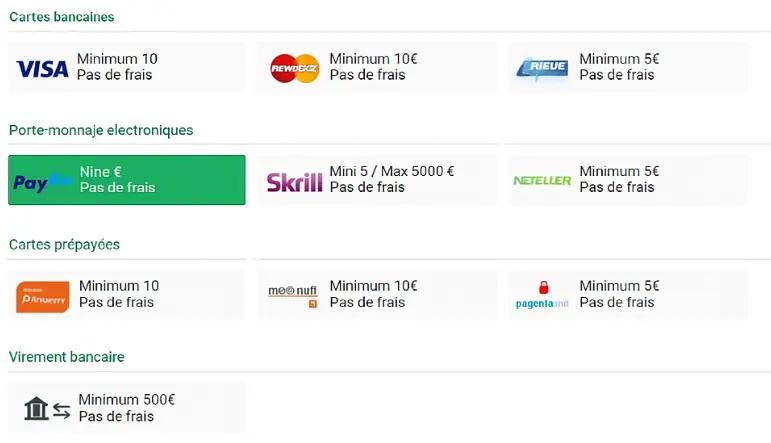The width and height of the screenshot is (771, 443).
Task: Select the Minimum 500€ bank transfer option
Action: 126,408
